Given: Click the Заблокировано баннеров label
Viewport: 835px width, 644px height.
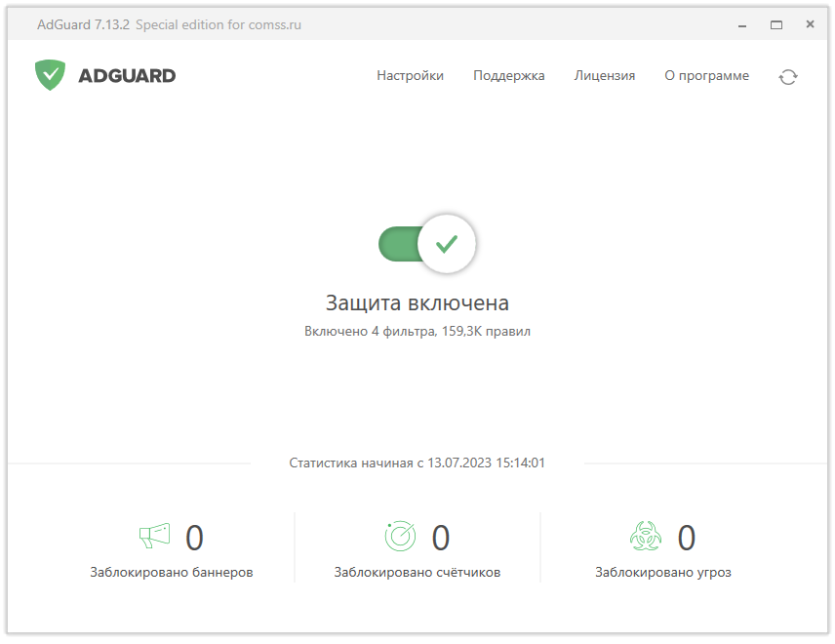Looking at the screenshot, I should [172, 572].
